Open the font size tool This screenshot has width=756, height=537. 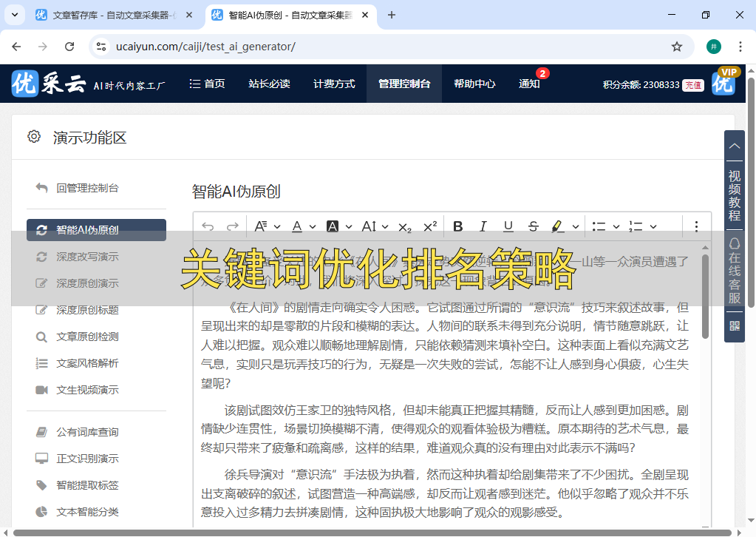[x=261, y=226]
